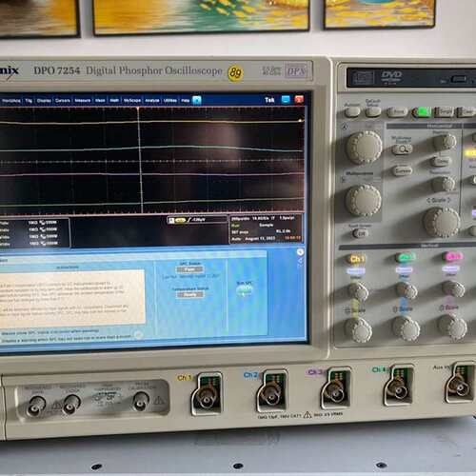Open the Utilities menu
This screenshot has width=476, height=476.
coord(170,101)
